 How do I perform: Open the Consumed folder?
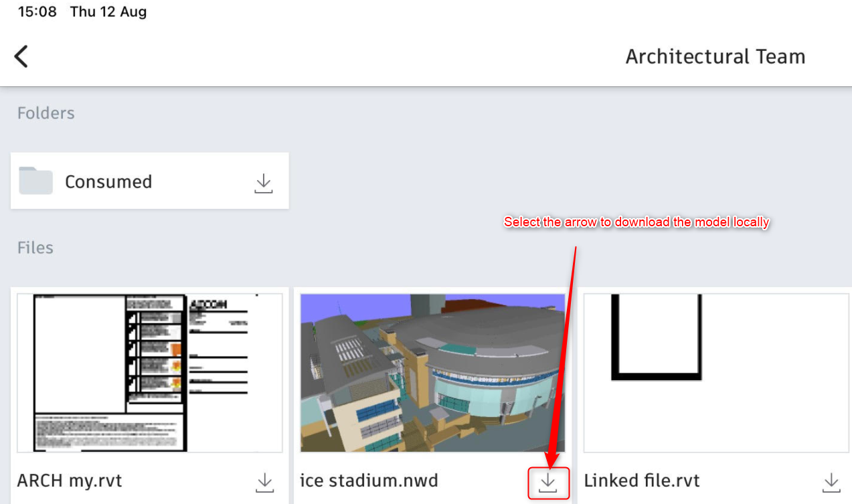(108, 181)
